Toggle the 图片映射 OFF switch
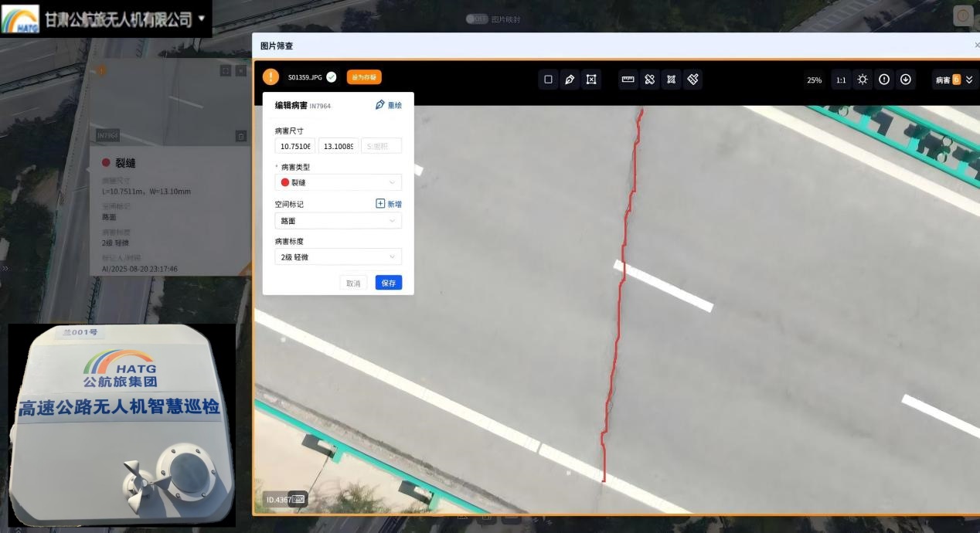Image resolution: width=980 pixels, height=533 pixels. [476, 19]
